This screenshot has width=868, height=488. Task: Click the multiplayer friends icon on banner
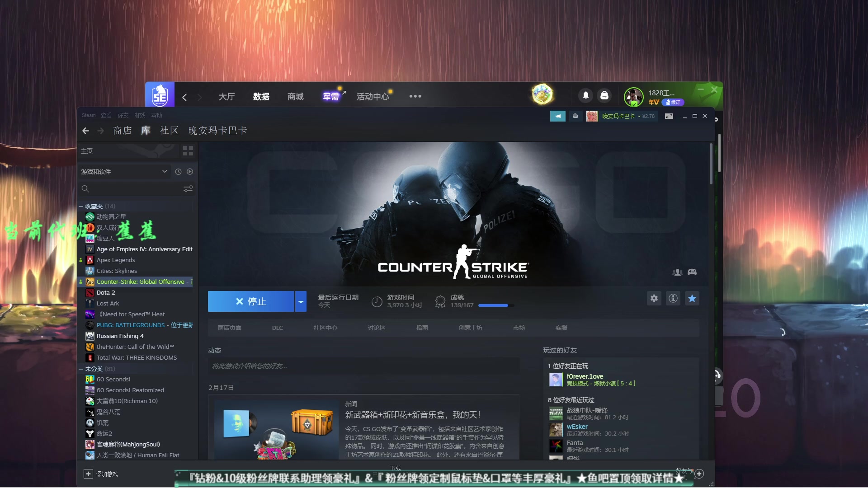[x=677, y=272]
